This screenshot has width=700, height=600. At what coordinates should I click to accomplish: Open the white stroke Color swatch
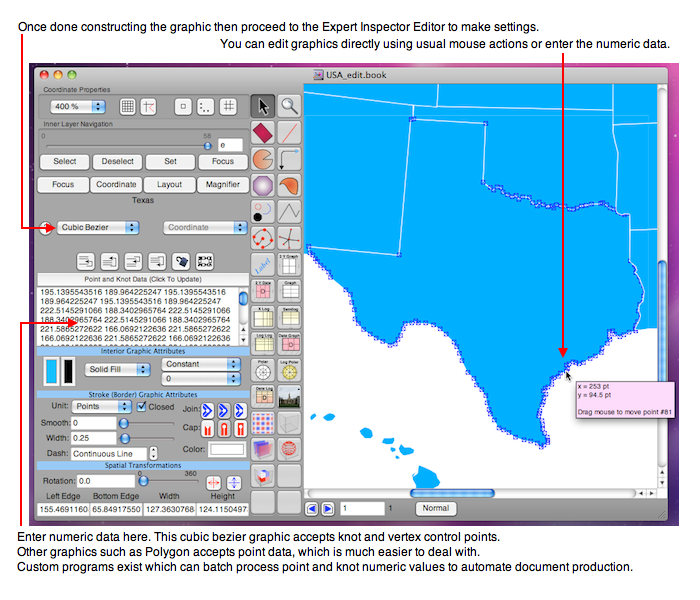pyautogui.click(x=226, y=450)
